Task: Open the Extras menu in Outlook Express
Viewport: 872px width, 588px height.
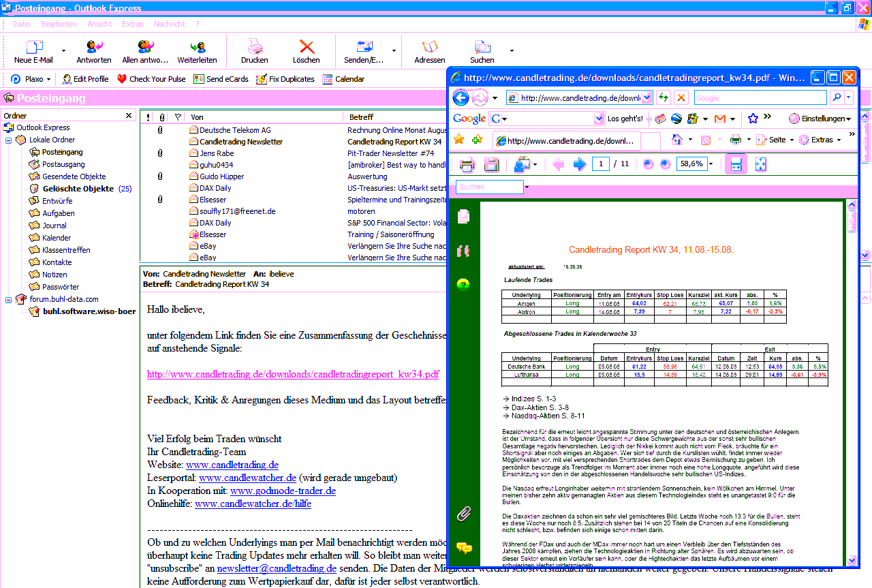Action: tap(133, 24)
